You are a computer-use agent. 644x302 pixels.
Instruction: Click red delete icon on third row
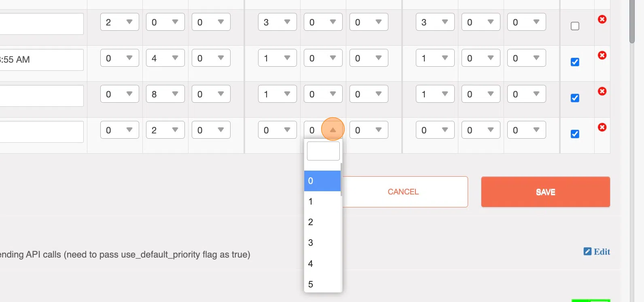(602, 91)
